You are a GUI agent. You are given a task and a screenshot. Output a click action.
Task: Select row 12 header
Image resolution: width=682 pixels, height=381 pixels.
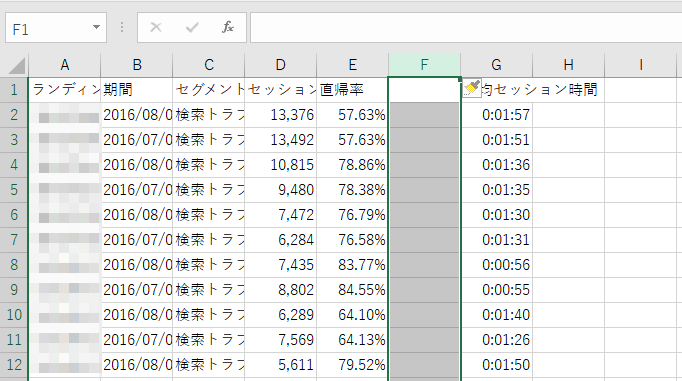pyautogui.click(x=14, y=365)
